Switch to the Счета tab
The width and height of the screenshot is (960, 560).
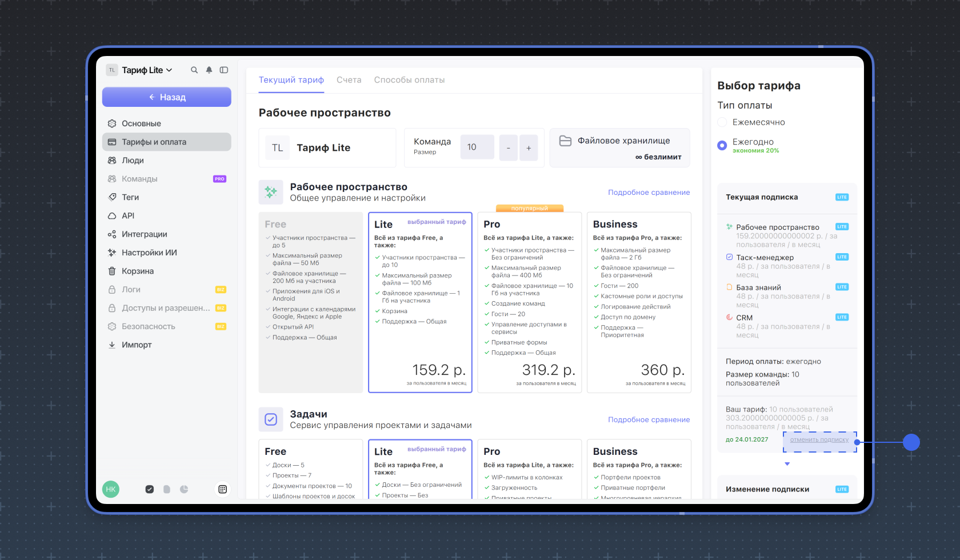click(349, 80)
